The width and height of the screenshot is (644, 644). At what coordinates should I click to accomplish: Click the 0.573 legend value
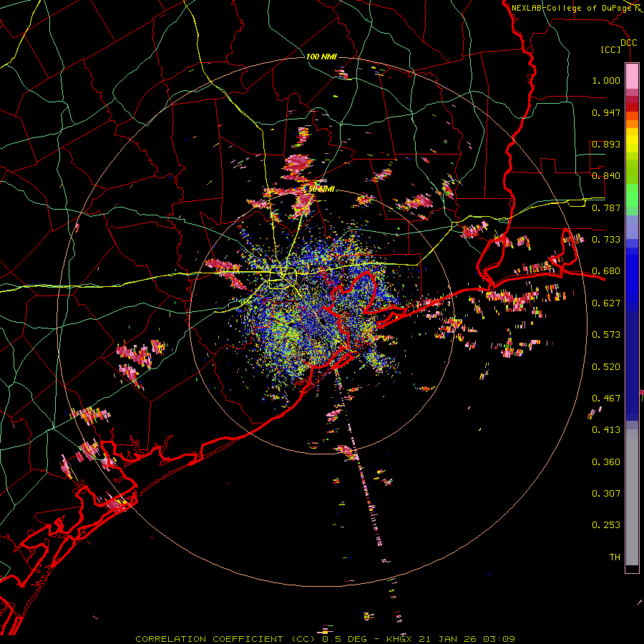pos(606,335)
